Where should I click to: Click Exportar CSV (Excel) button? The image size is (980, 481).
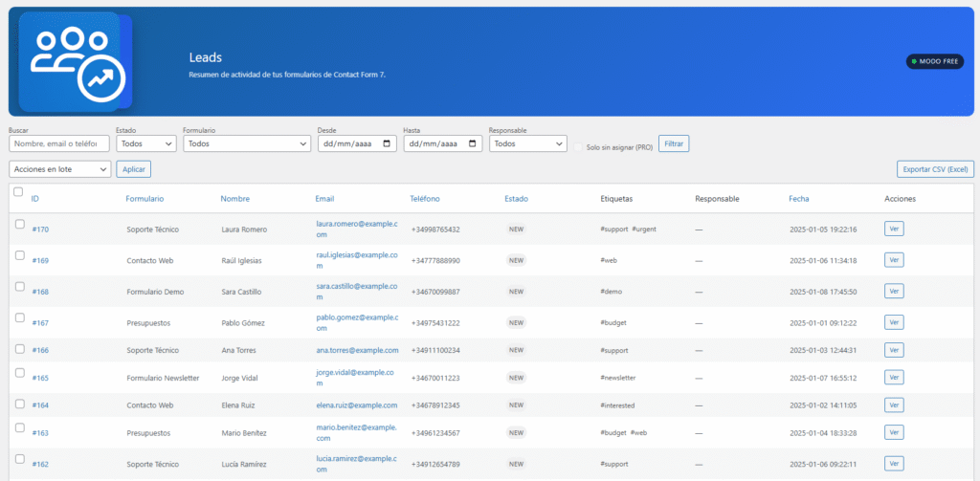pyautogui.click(x=935, y=169)
